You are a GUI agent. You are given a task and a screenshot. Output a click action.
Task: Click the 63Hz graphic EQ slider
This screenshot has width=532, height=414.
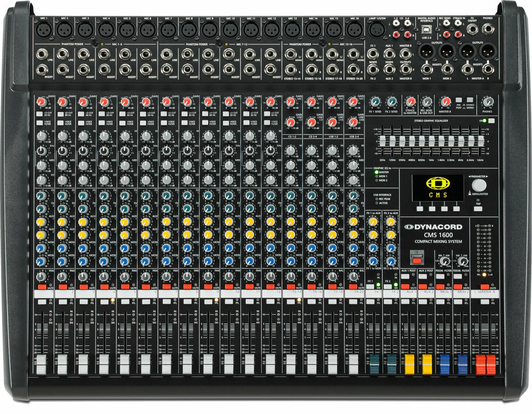click(x=382, y=141)
